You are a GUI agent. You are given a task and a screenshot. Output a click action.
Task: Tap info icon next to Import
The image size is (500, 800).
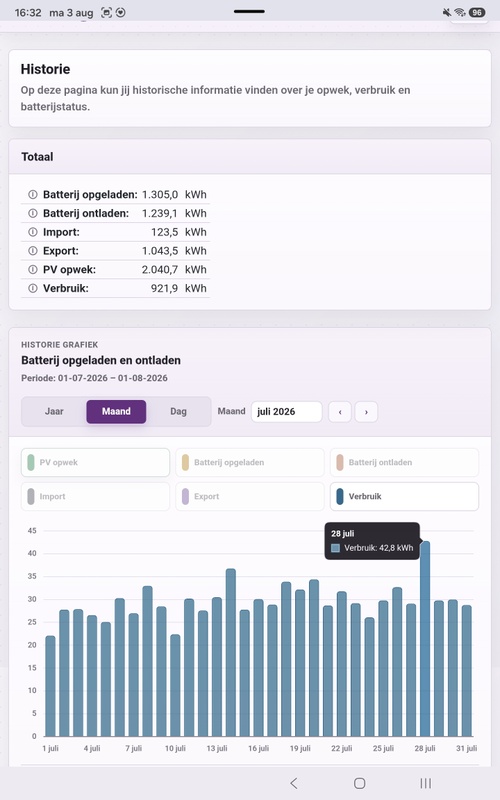point(33,232)
